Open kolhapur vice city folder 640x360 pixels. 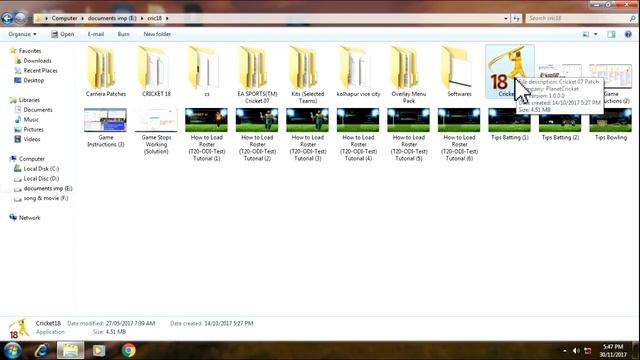(358, 71)
